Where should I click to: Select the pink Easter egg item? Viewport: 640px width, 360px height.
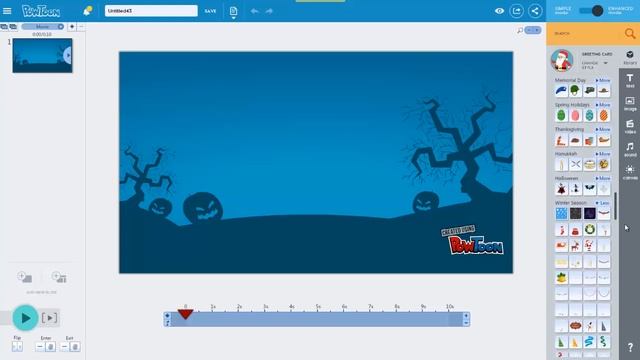point(575,116)
